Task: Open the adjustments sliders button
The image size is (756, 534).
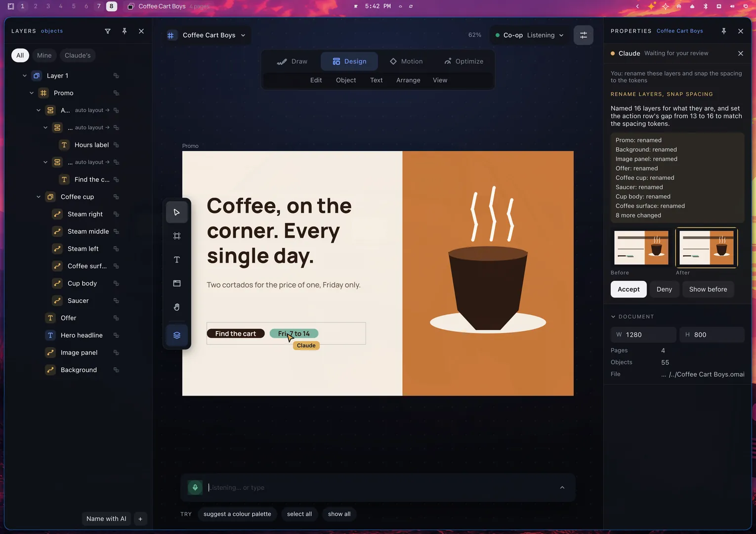Action: (584, 35)
